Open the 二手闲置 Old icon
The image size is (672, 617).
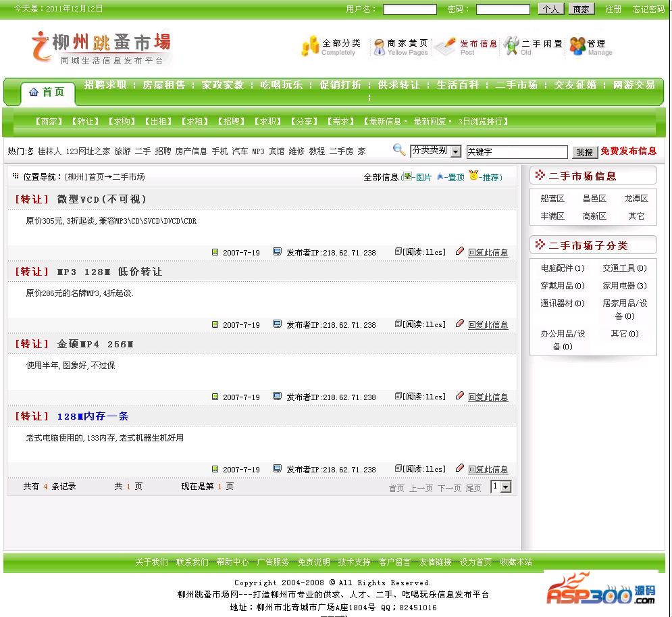click(x=511, y=46)
